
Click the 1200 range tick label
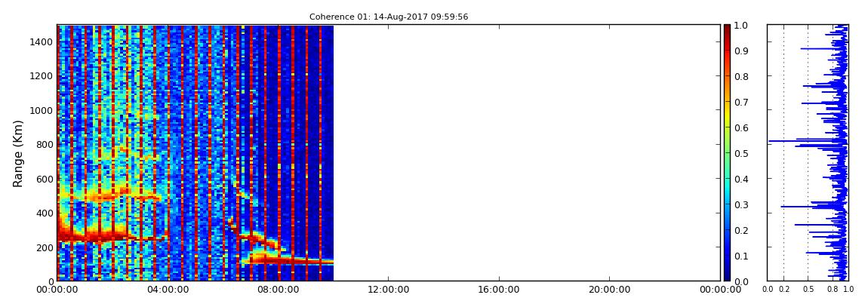click(x=42, y=76)
